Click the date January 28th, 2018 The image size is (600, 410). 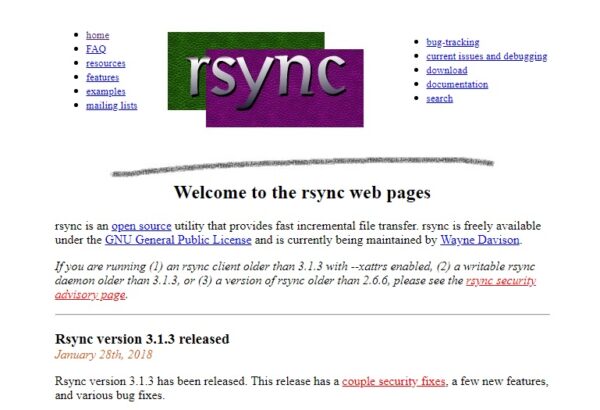(103, 354)
